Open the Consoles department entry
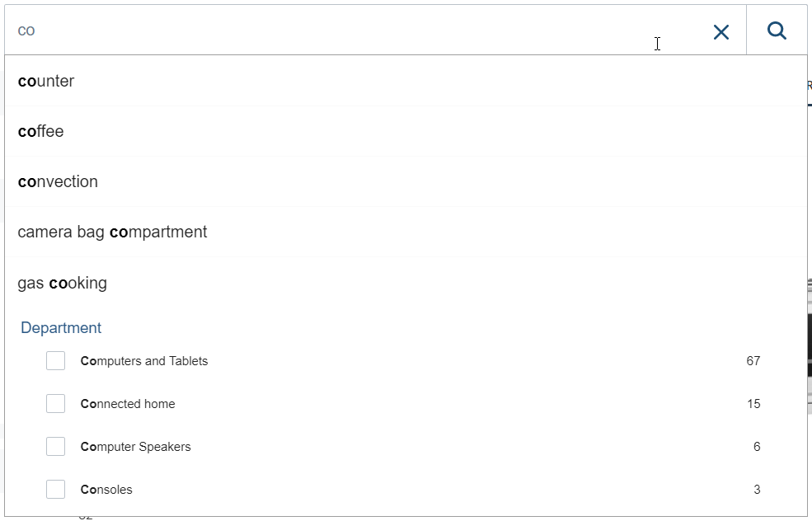 coord(106,489)
